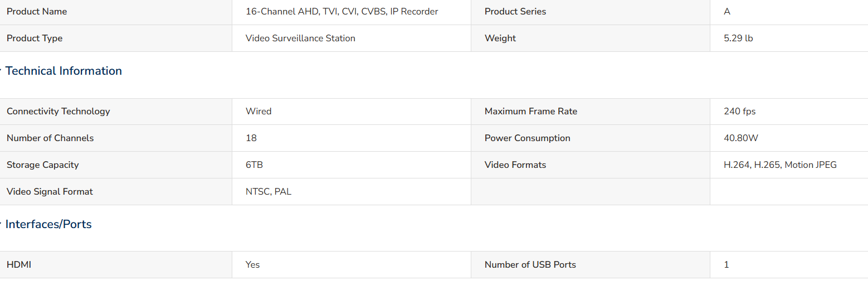This screenshot has height=285, width=868.
Task: Click the Product Series label cell
Action: tap(591, 12)
